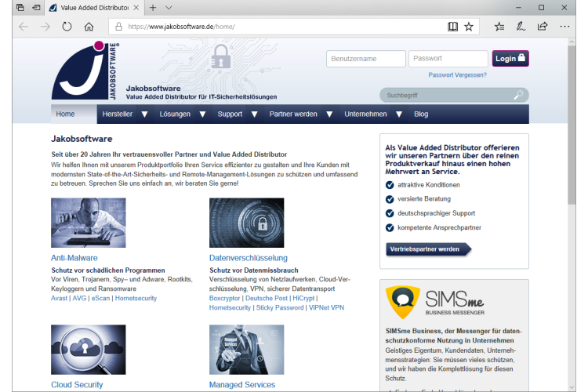This screenshot has height=392, width=588.
Task: Open the Anti-Malware thumbnail image
Action: [88, 223]
